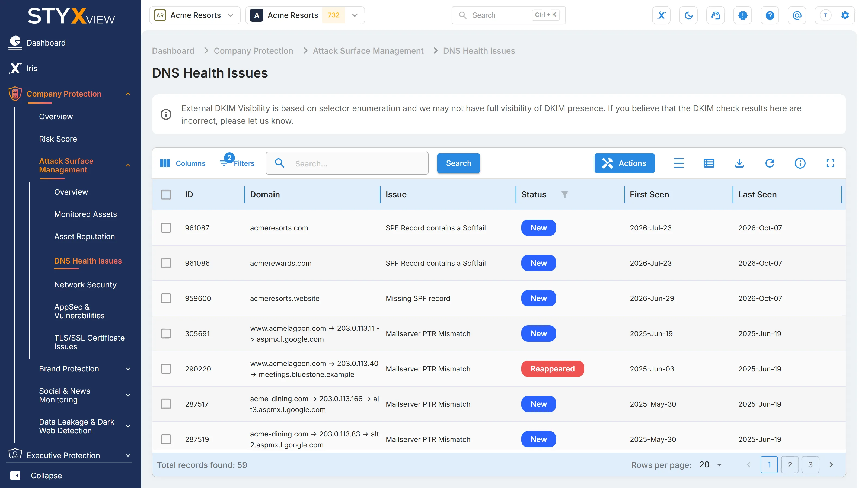The width and height of the screenshot is (868, 488).
Task: Check the row 290220 checkbox
Action: click(x=166, y=369)
